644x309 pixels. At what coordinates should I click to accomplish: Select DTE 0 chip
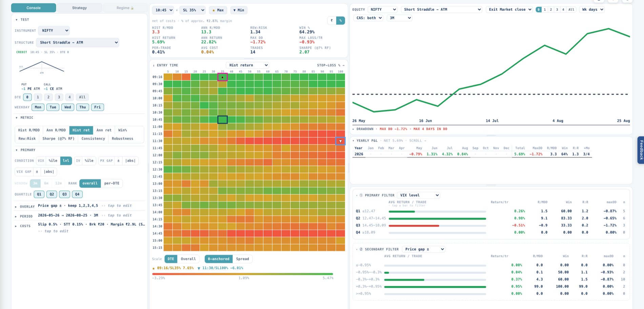click(x=27, y=97)
